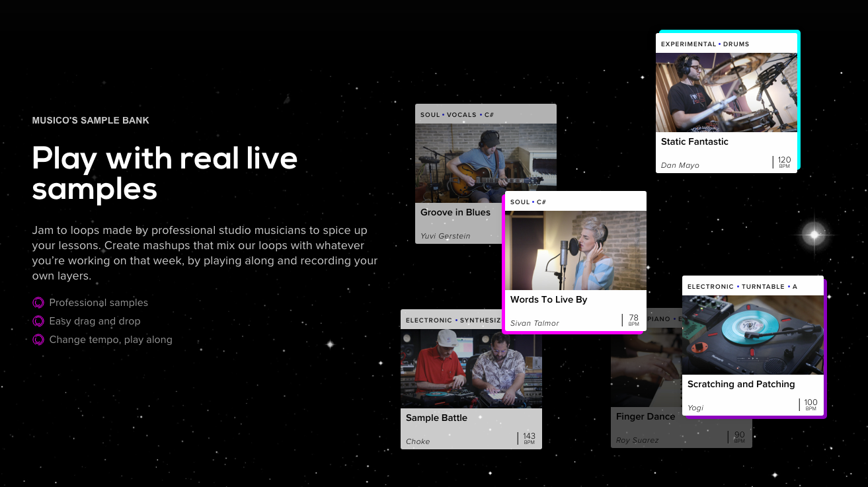The image size is (868, 487).
Task: Select the Finger Dance piano thumbnail
Action: 646,367
